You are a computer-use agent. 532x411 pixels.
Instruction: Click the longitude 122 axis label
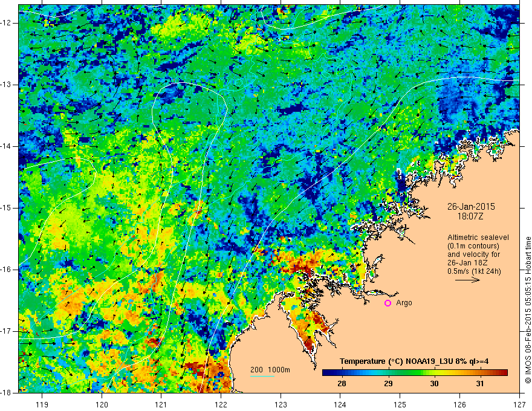click(x=221, y=404)
